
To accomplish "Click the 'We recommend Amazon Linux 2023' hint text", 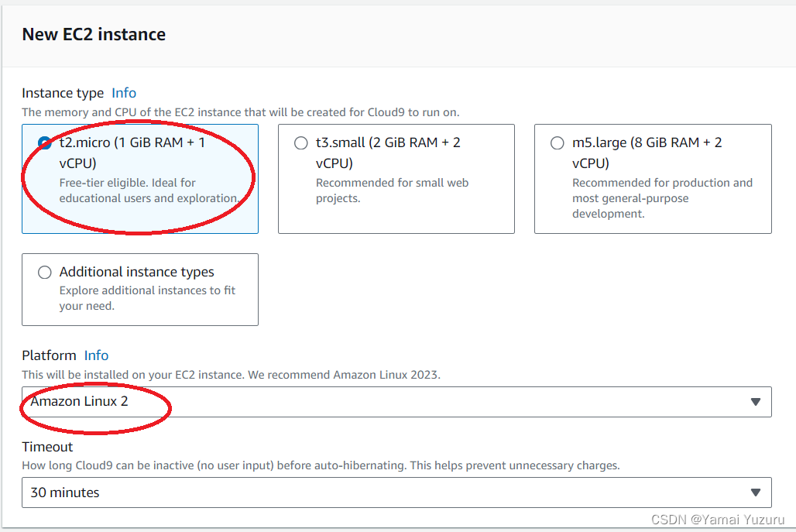I will (x=345, y=375).
